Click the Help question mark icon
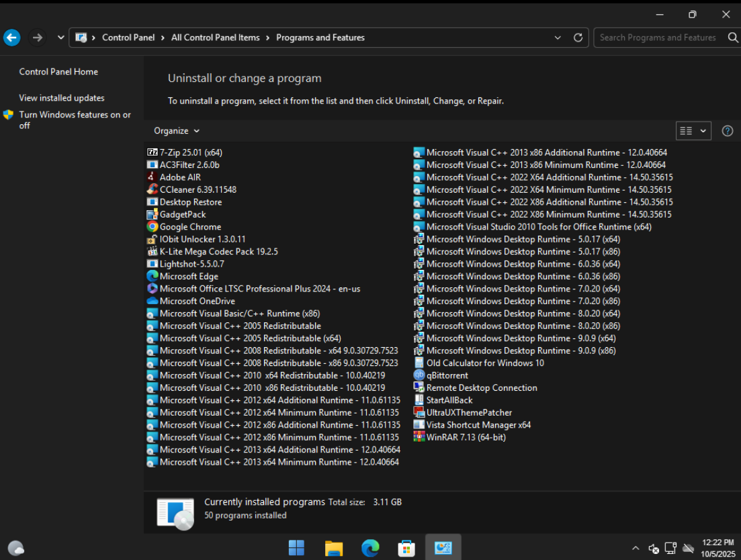741x560 pixels. [x=727, y=131]
